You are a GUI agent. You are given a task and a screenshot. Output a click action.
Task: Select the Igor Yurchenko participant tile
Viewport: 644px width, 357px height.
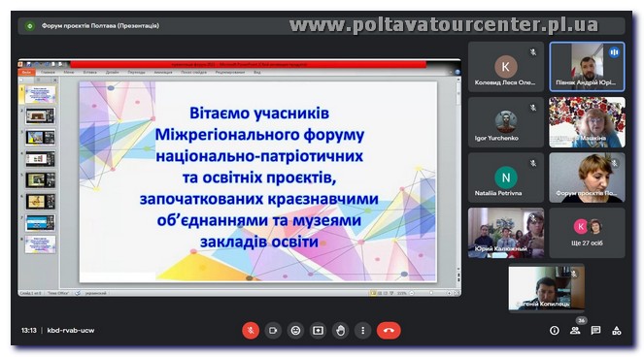coord(506,122)
